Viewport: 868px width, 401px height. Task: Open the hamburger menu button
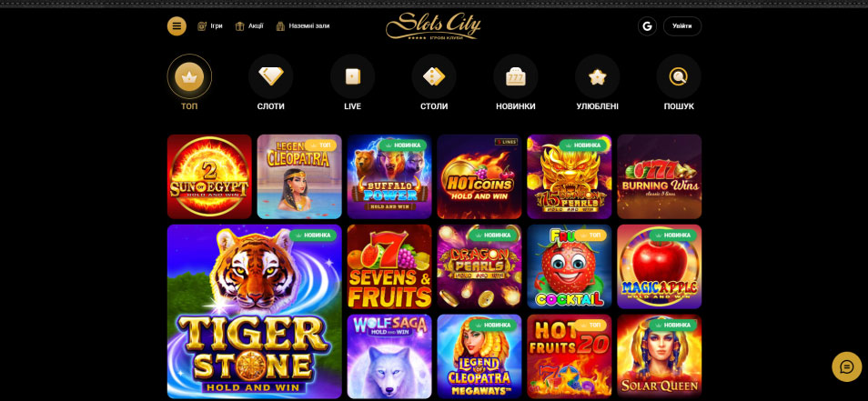tap(177, 26)
